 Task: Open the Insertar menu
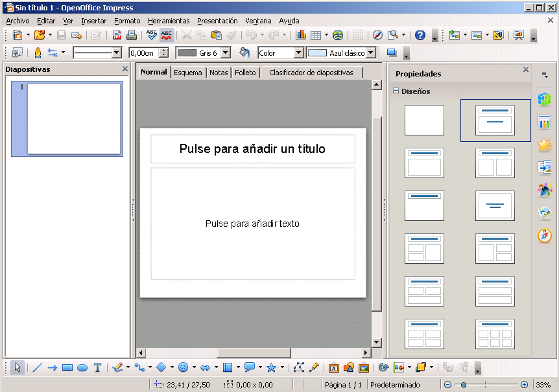click(94, 21)
